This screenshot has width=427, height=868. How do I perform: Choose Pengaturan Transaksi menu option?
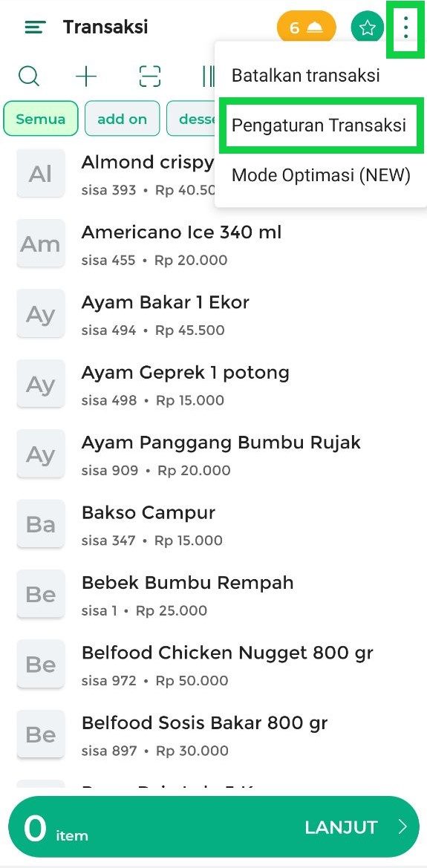(319, 125)
